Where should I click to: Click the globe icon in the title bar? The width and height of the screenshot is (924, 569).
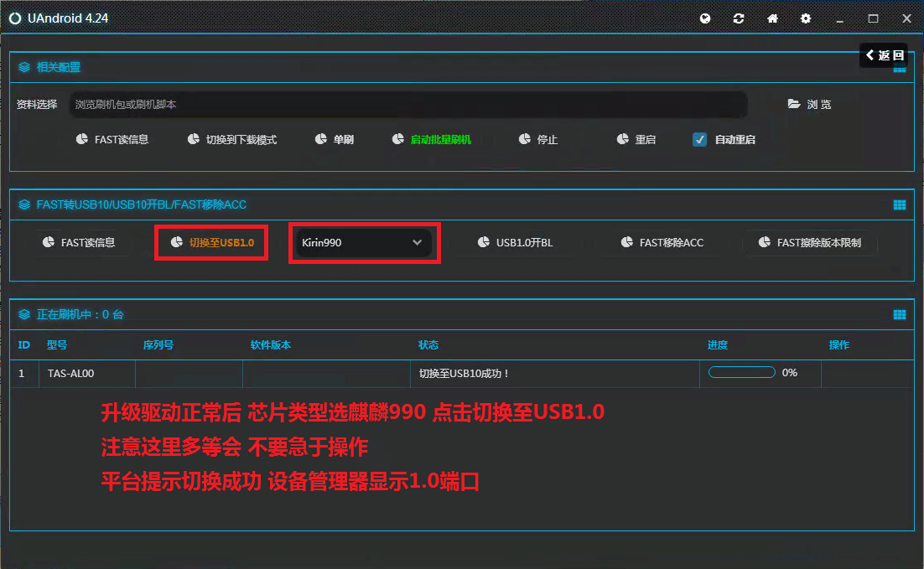(705, 18)
